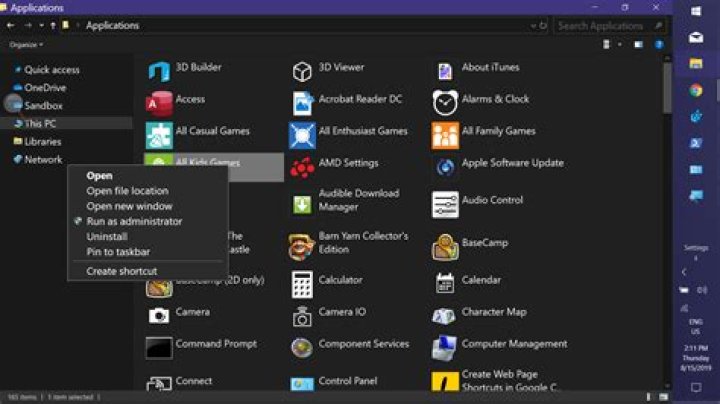Viewport: 720px width, 404px height.
Task: Click the Create Web Page Shortcuts icon
Action: [x=444, y=381]
